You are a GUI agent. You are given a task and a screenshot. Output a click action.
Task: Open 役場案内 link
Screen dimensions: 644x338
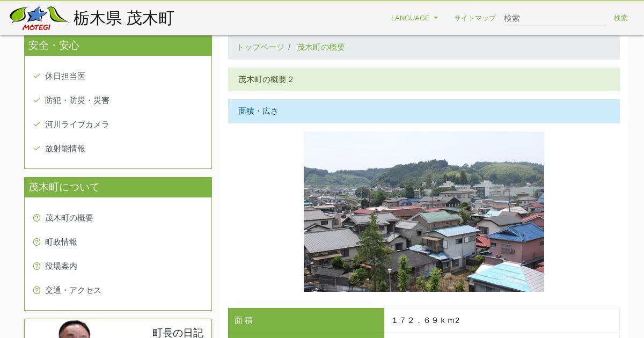point(61,266)
